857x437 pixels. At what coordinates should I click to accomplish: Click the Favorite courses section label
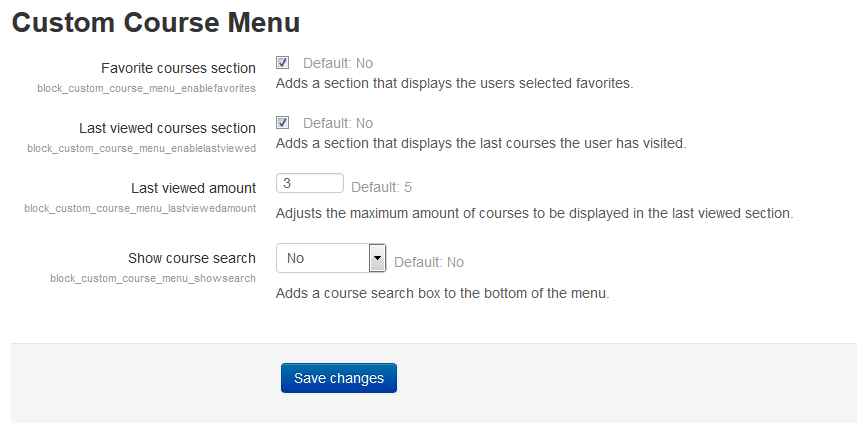coord(178,68)
